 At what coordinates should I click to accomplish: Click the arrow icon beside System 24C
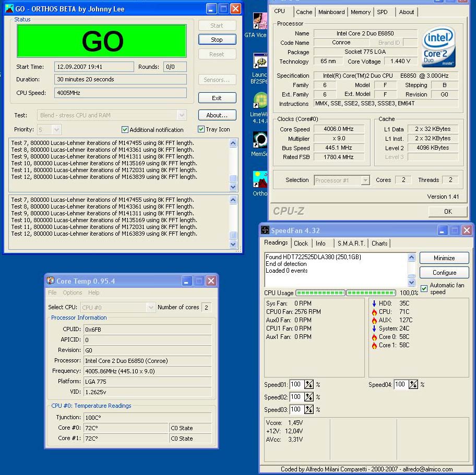(x=374, y=328)
